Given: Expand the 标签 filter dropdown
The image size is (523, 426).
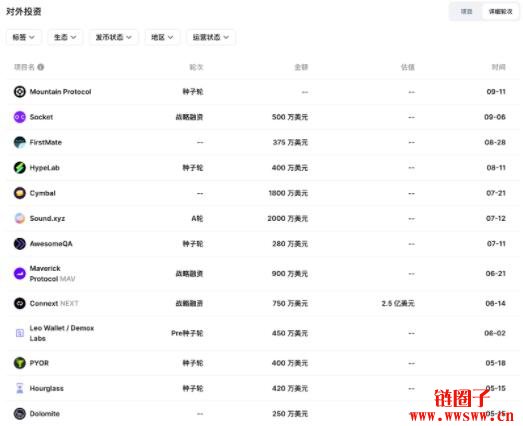Looking at the screenshot, I should pos(24,37).
